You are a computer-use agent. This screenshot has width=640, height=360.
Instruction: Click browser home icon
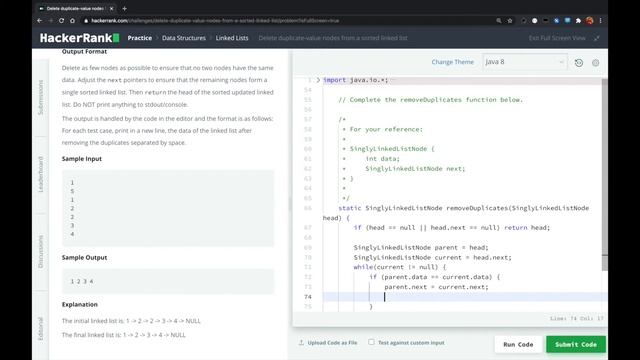(72, 20)
